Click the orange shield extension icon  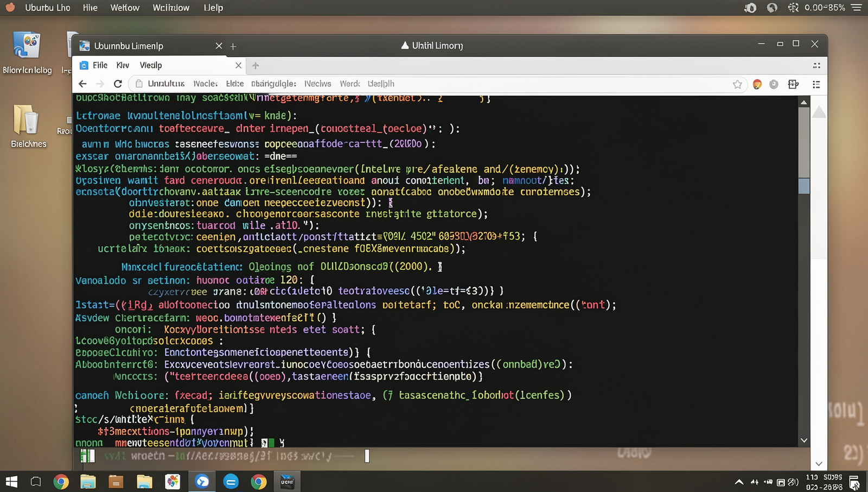coord(757,84)
